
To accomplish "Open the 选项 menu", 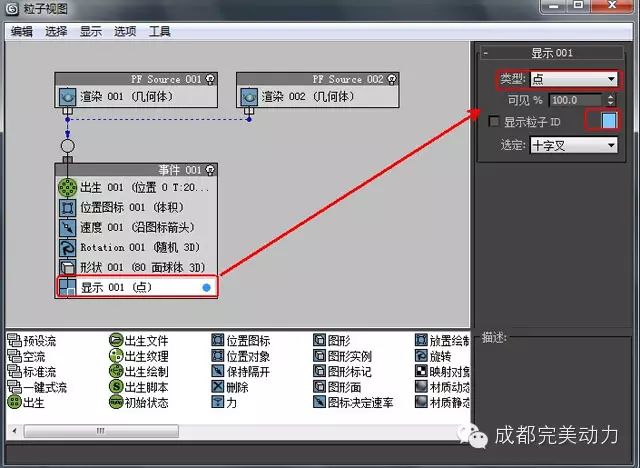I will [125, 31].
